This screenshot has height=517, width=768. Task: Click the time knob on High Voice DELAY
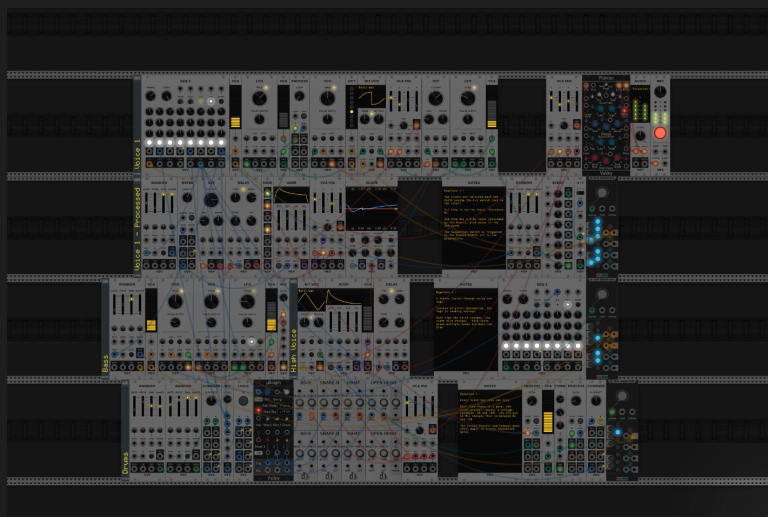point(384,299)
